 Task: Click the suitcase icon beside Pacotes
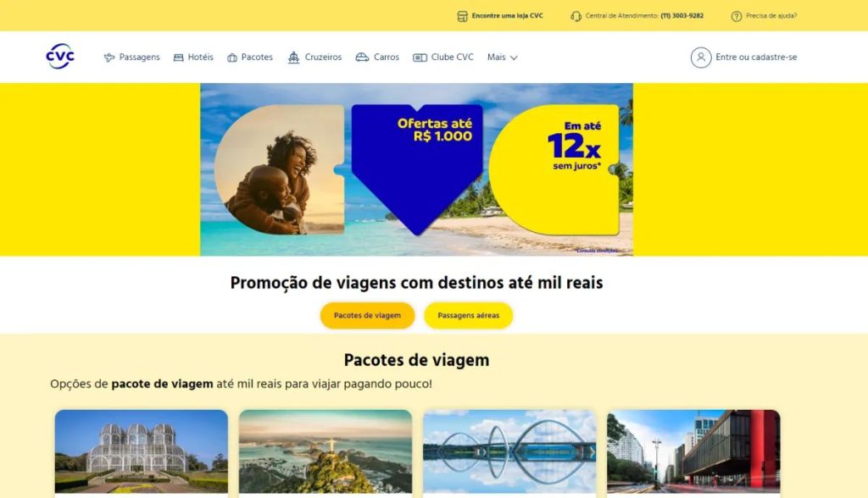coord(232,58)
